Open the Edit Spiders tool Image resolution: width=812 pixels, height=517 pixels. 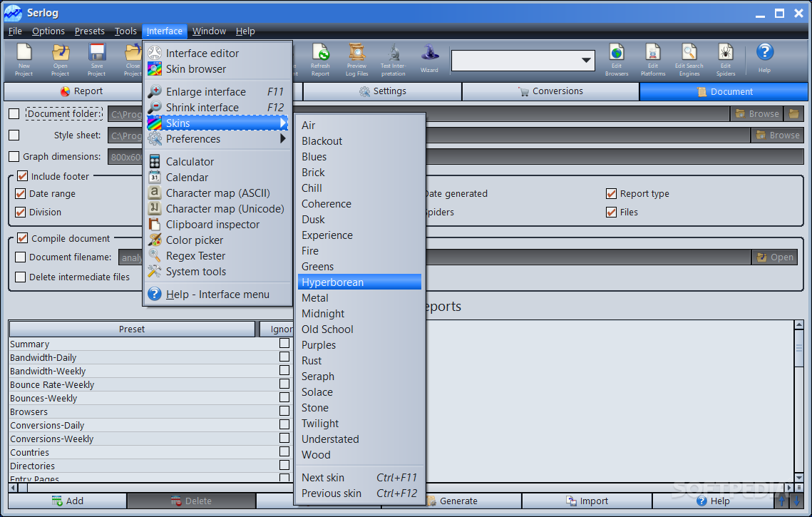point(725,59)
